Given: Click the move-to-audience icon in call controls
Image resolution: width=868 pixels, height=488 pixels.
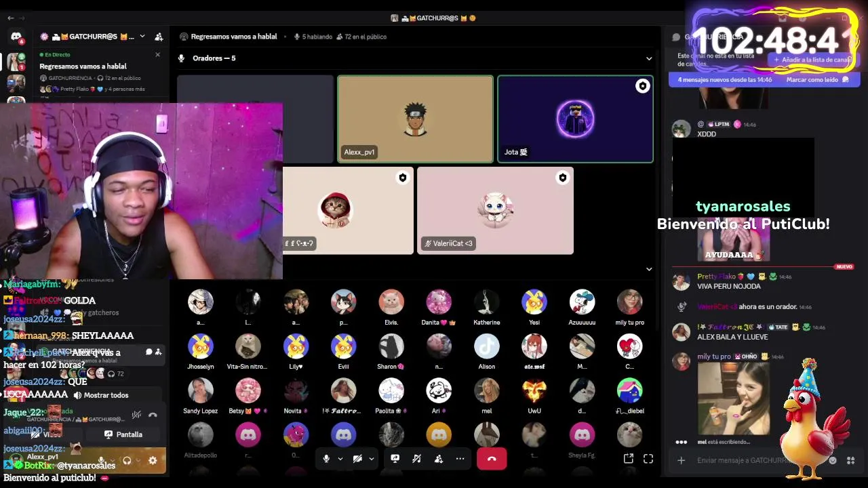Looking at the screenshot, I should [x=439, y=459].
